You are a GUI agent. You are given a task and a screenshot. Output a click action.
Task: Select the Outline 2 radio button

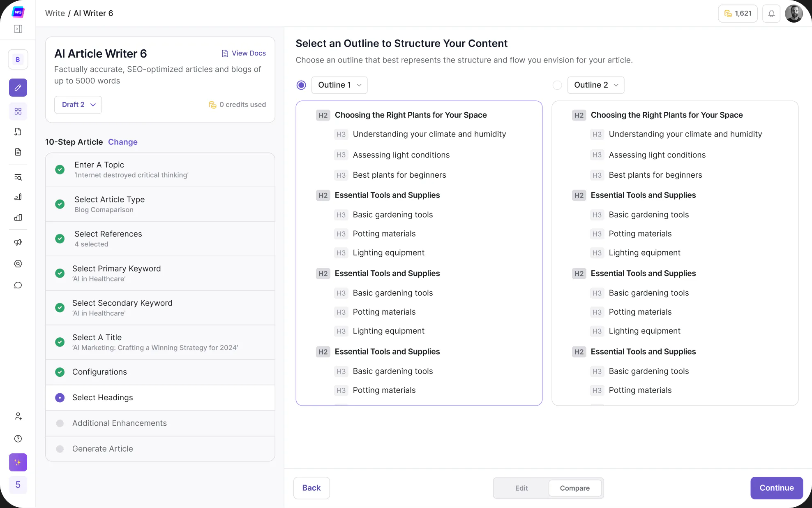(557, 85)
